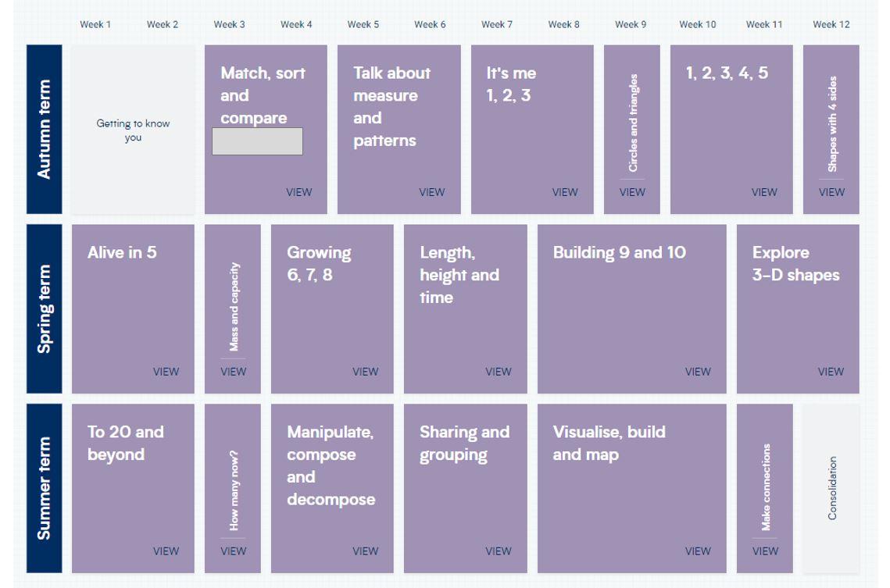Click VIEW under Explore 3-D shapes
890x588 pixels.
[831, 372]
